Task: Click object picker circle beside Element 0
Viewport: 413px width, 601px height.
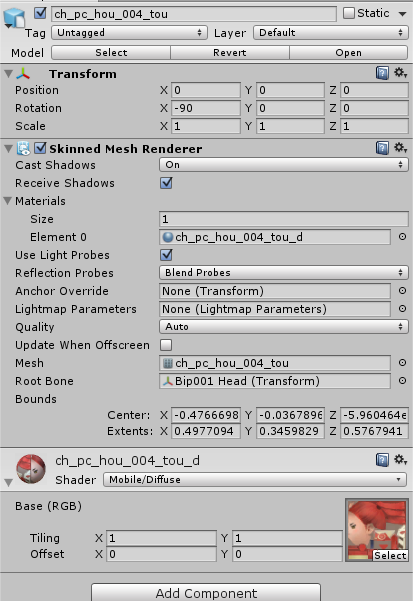Action: [x=402, y=237]
